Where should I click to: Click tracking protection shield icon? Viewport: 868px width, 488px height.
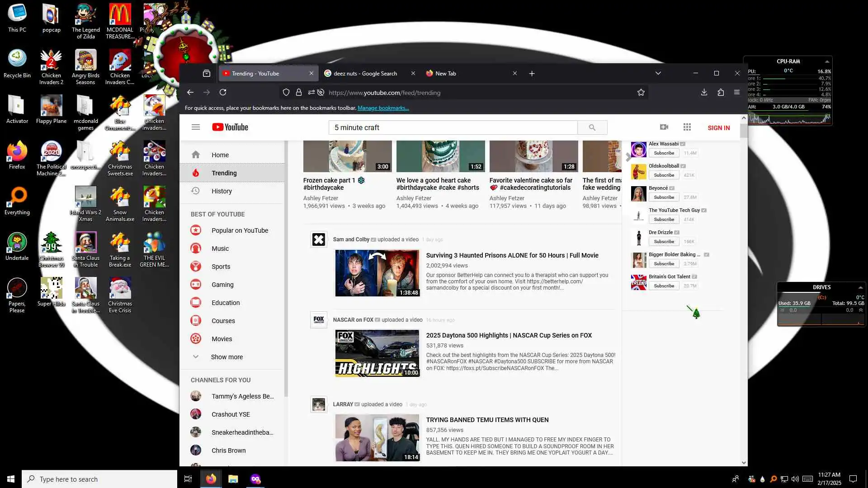point(286,93)
